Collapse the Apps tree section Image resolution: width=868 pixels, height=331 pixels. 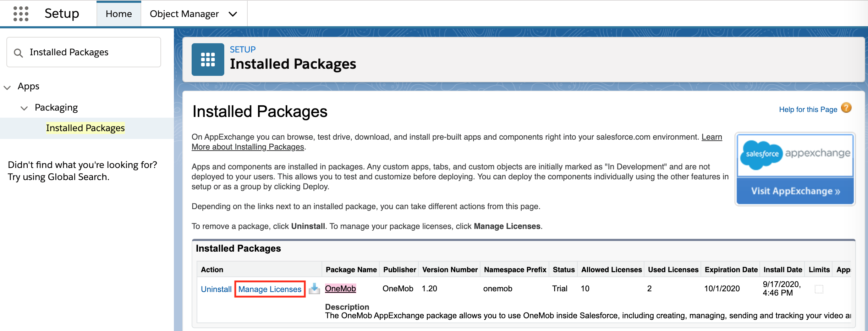7,87
